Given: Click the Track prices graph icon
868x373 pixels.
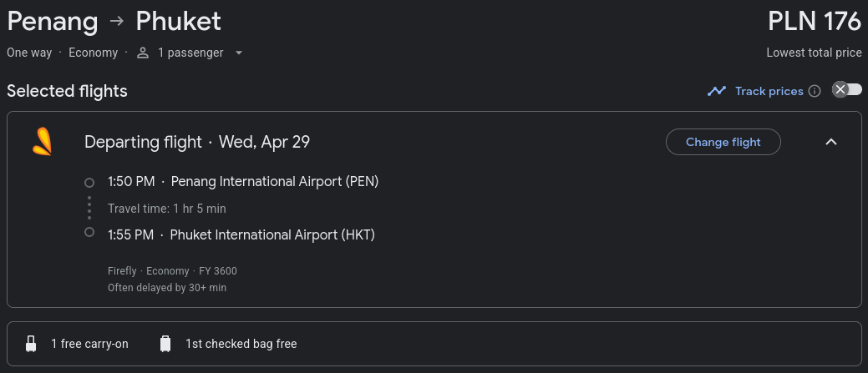Looking at the screenshot, I should [716, 91].
